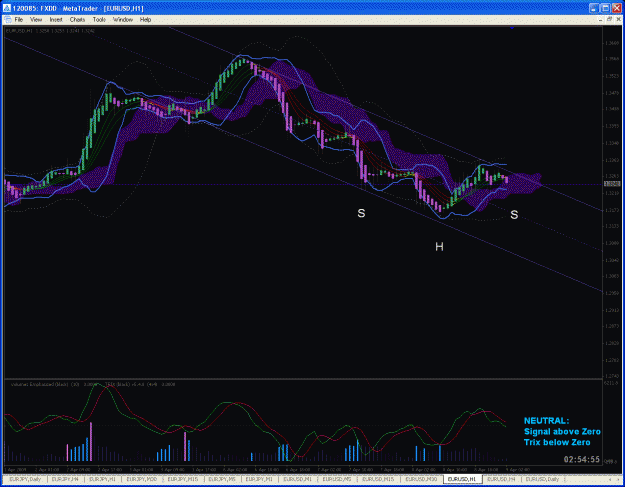
Task: Click the chart document icon beside File
Action: (8, 20)
